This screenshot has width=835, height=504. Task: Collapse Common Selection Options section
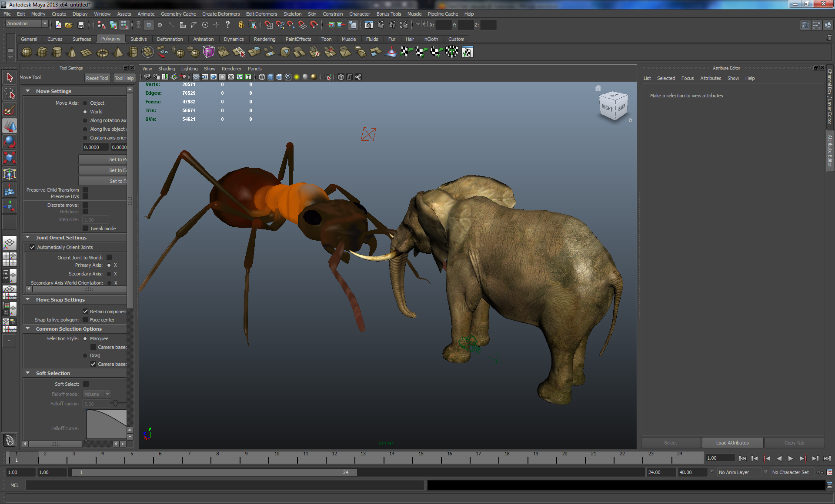click(x=28, y=329)
